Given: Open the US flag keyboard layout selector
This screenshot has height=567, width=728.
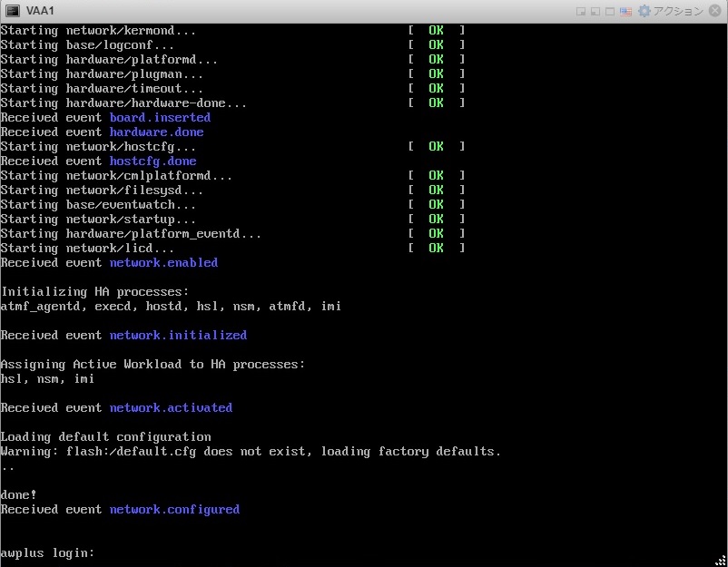Looking at the screenshot, I should coord(626,12).
